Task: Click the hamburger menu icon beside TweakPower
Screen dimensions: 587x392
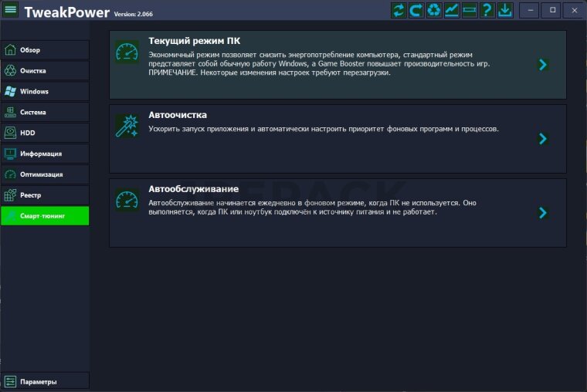Action: tap(10, 11)
